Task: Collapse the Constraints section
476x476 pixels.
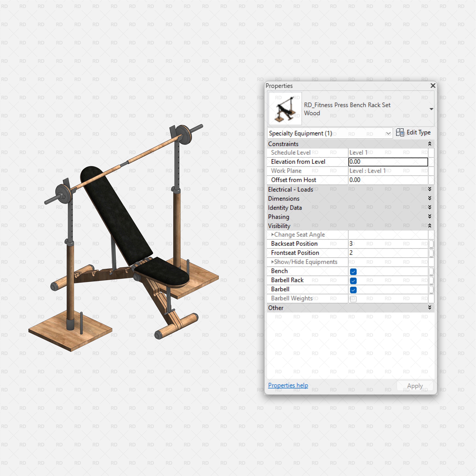Action: pyautogui.click(x=430, y=144)
